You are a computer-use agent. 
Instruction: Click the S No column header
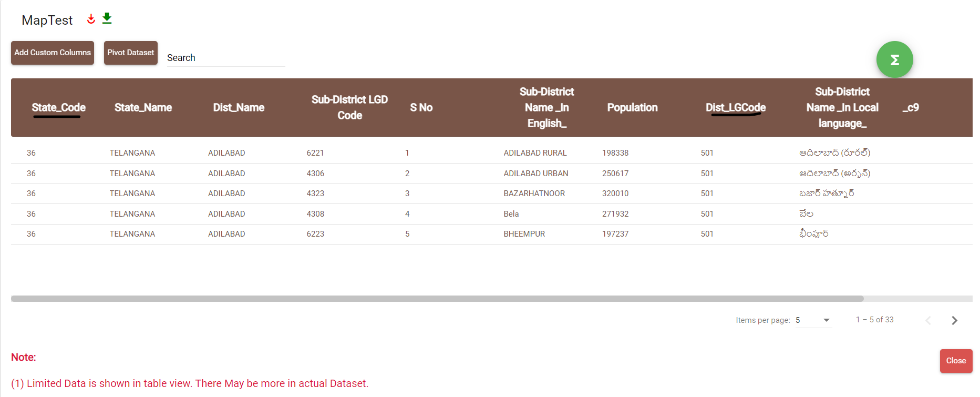tap(421, 107)
